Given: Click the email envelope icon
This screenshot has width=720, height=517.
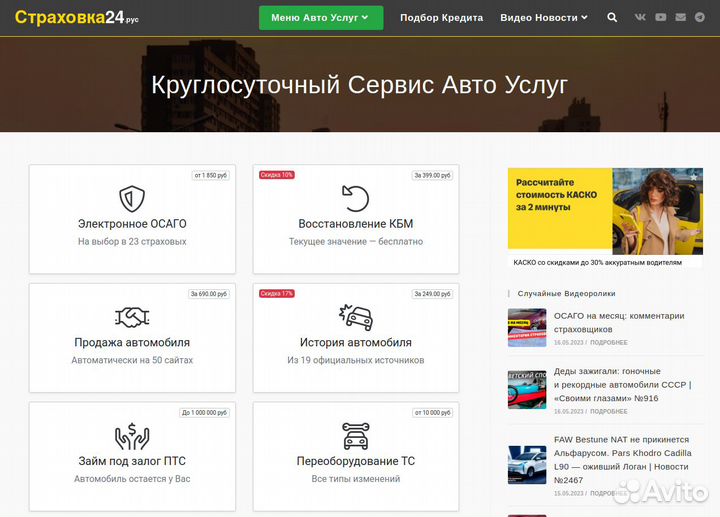Looking at the screenshot, I should click(x=681, y=17).
